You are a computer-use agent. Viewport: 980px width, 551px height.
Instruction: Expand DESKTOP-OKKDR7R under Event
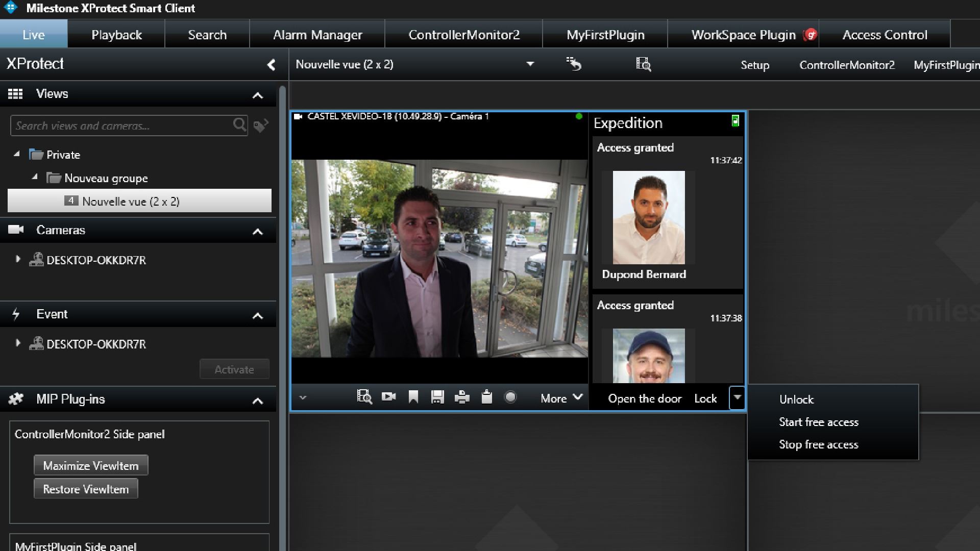(18, 343)
